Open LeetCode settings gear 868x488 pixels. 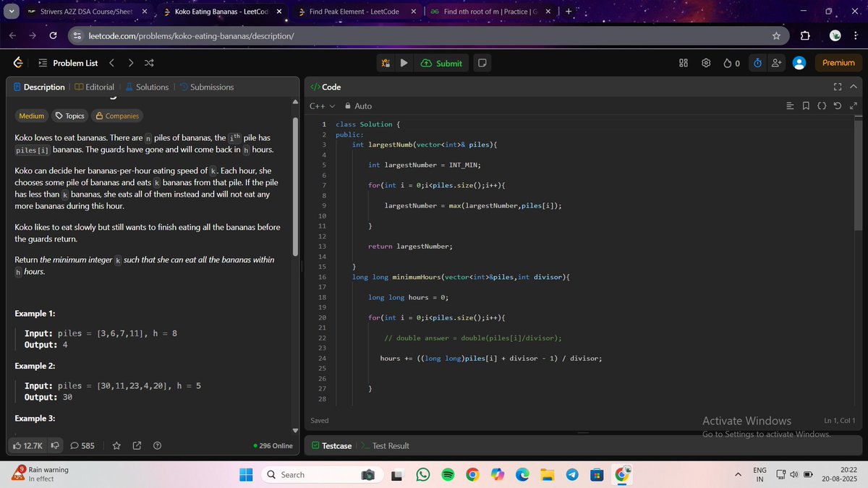click(706, 63)
